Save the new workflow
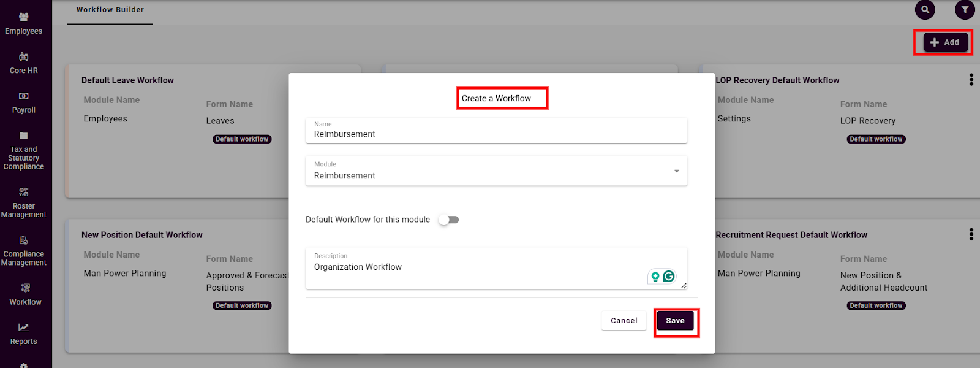 (675, 321)
